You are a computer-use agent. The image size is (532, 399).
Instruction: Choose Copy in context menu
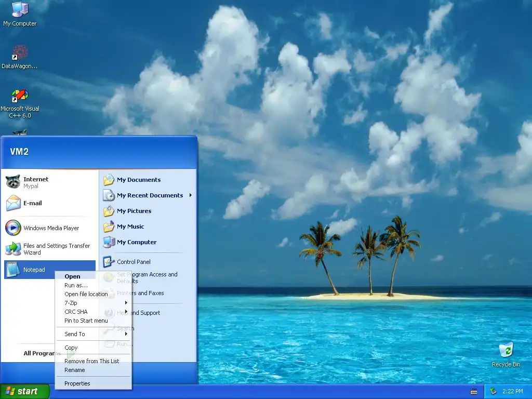94,348
